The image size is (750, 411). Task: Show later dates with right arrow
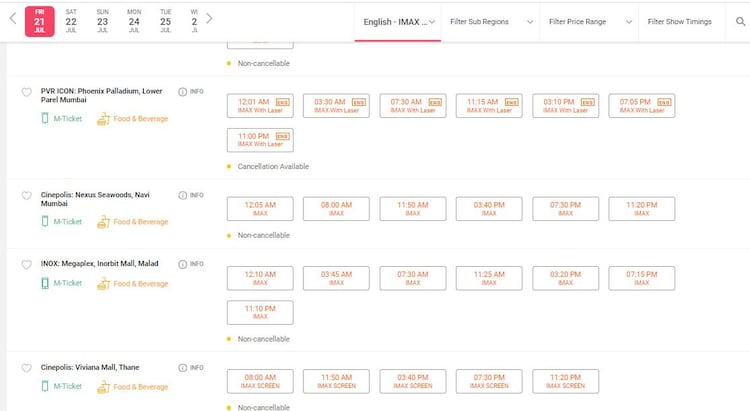pyautogui.click(x=209, y=19)
